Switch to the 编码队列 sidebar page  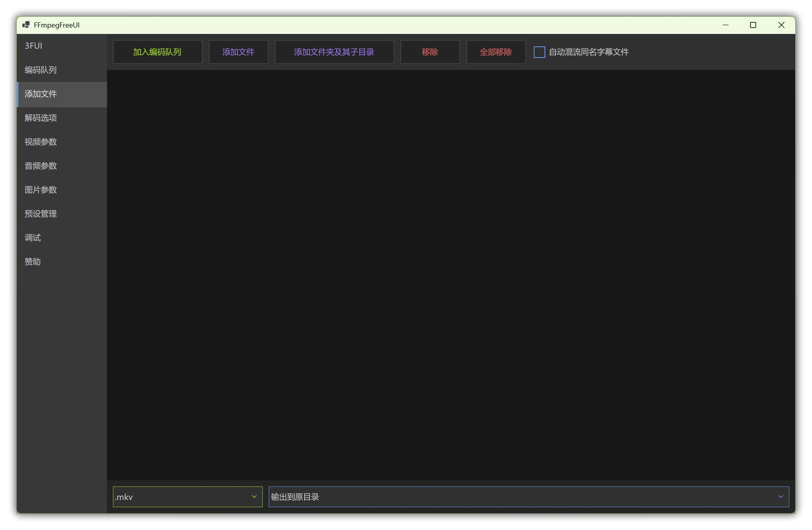[62, 70]
